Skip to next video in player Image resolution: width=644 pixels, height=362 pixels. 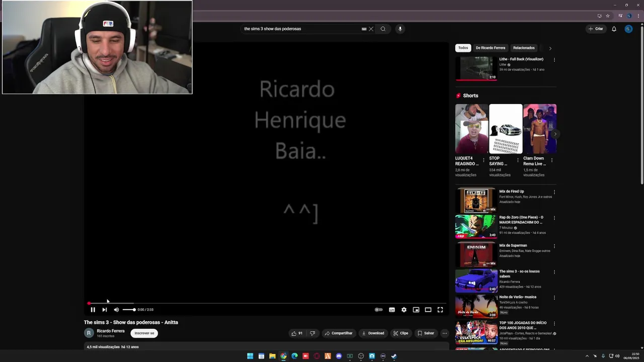point(104,310)
